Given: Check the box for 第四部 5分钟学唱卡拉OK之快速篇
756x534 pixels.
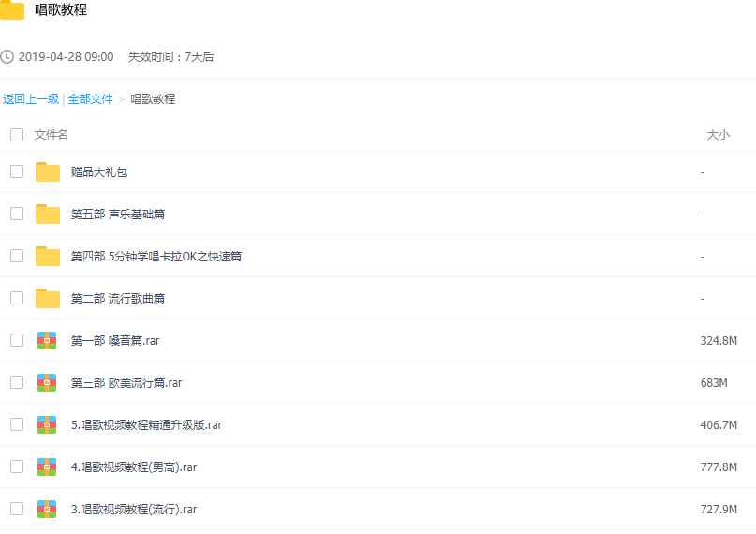Looking at the screenshot, I should (17, 256).
